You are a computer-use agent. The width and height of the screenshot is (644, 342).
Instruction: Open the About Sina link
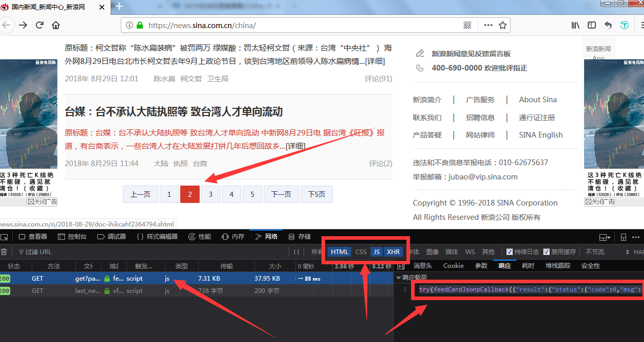click(x=538, y=100)
